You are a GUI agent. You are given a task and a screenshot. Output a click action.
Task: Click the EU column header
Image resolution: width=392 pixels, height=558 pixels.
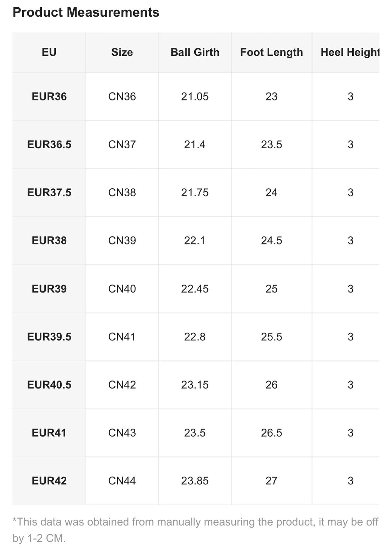49,52
